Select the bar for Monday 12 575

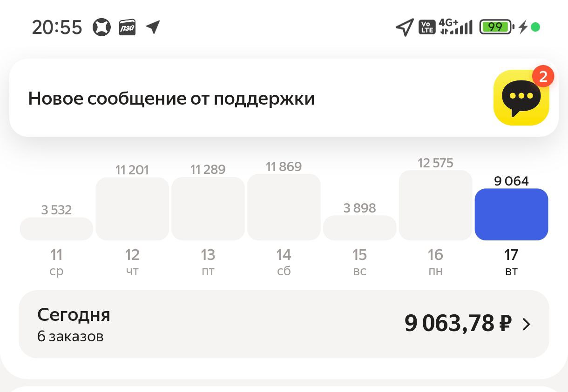(x=435, y=205)
